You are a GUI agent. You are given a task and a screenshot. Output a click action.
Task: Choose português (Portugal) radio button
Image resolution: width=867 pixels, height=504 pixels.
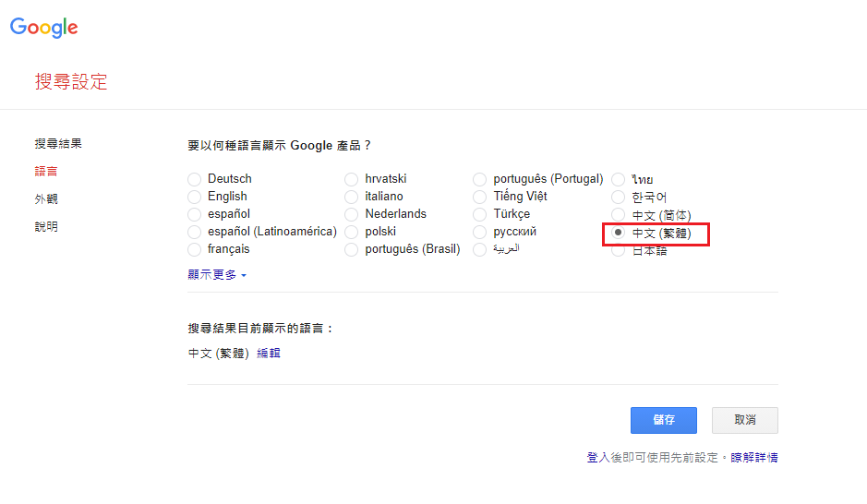479,179
